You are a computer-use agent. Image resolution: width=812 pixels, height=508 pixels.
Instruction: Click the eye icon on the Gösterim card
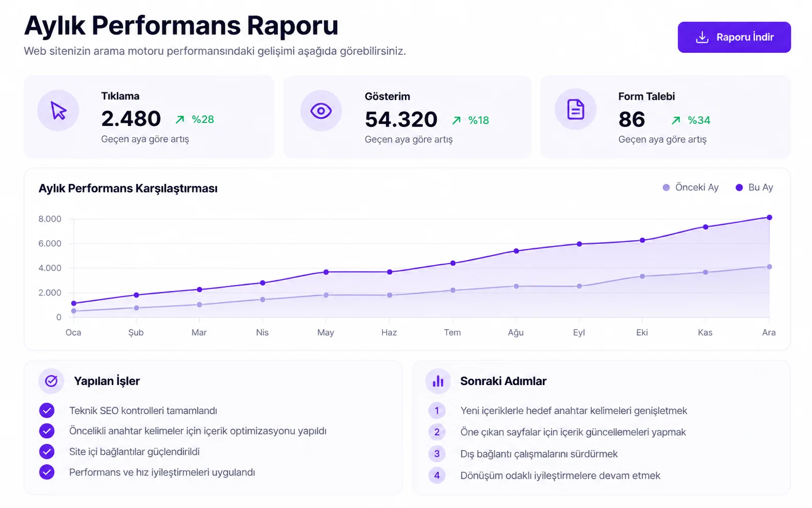click(x=321, y=111)
